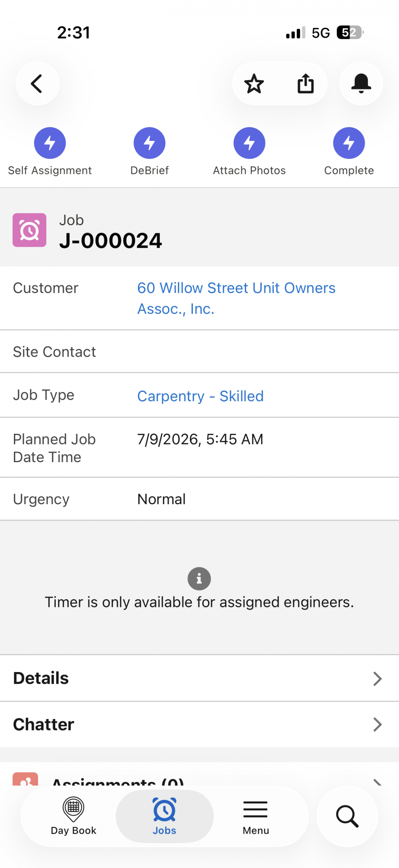Tap the timer info icon
The height and width of the screenshot is (868, 399).
click(199, 578)
